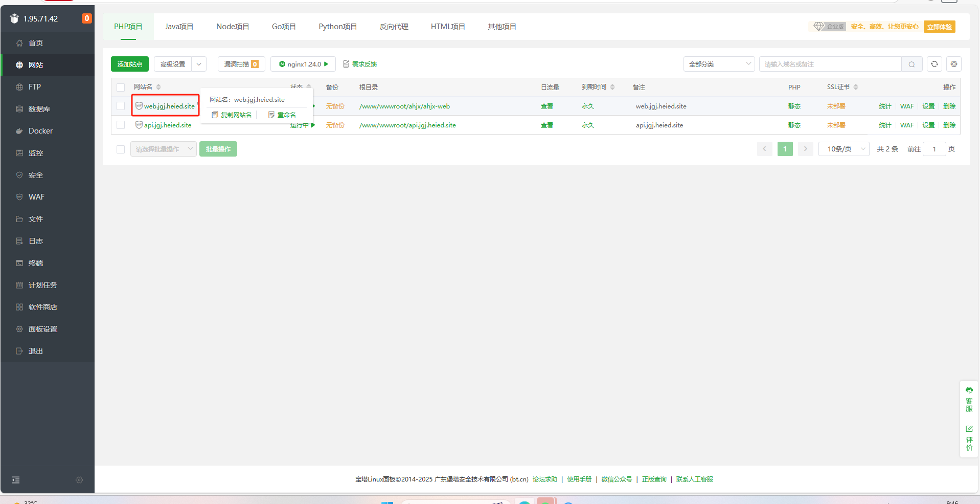The image size is (980, 504).
Task: Click the 批量操作 button
Action: pyautogui.click(x=218, y=149)
